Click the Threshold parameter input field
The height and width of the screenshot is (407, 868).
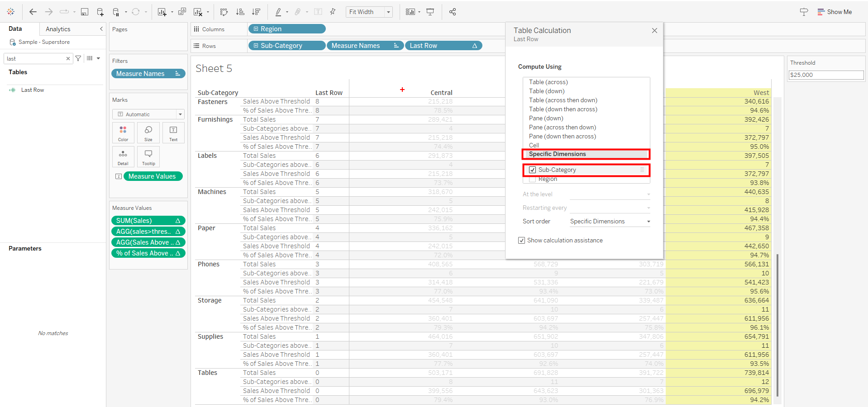point(825,75)
